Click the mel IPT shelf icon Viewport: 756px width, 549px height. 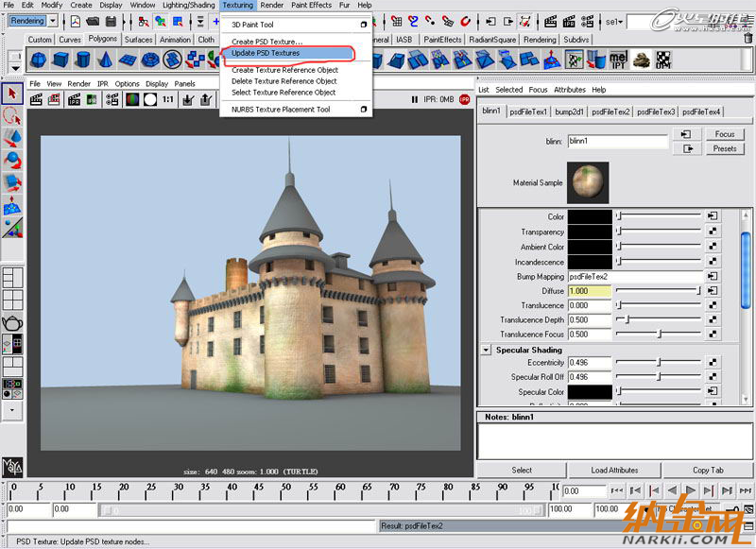pyautogui.click(x=620, y=60)
